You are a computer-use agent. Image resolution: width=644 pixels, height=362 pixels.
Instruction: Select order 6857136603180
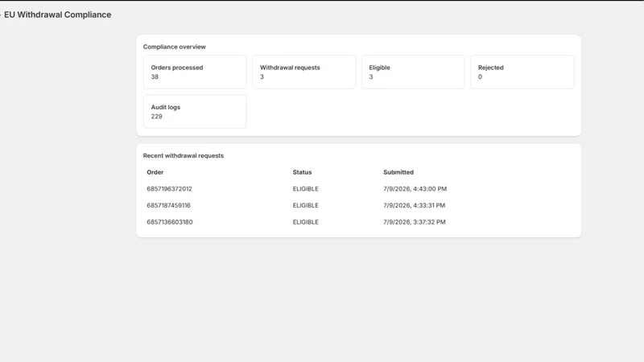[x=170, y=222]
